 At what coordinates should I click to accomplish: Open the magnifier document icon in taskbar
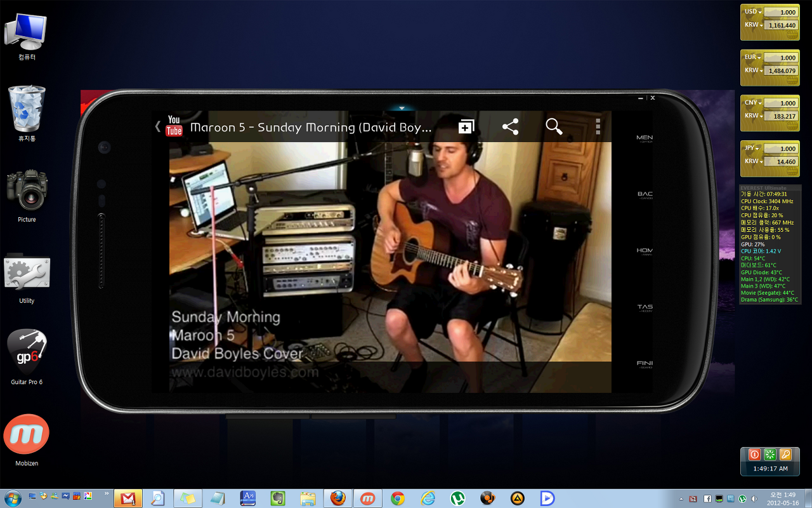pos(158,498)
